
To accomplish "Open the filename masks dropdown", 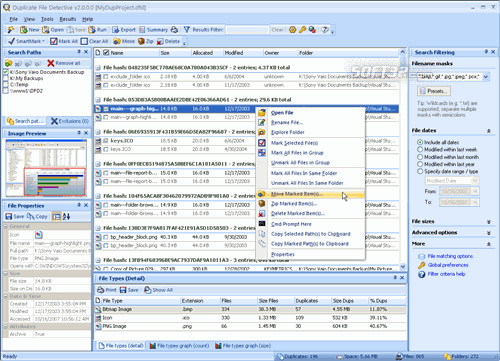I will 486,77.
